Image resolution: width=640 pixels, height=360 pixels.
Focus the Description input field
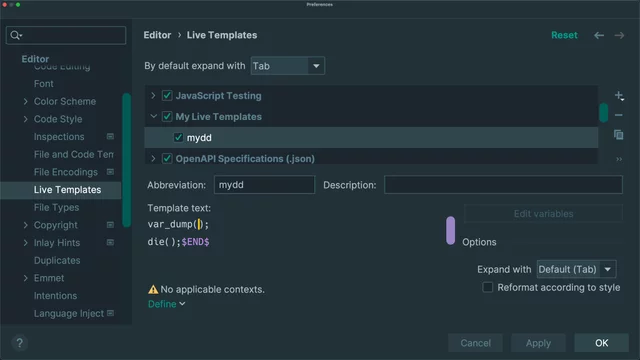[x=503, y=185]
